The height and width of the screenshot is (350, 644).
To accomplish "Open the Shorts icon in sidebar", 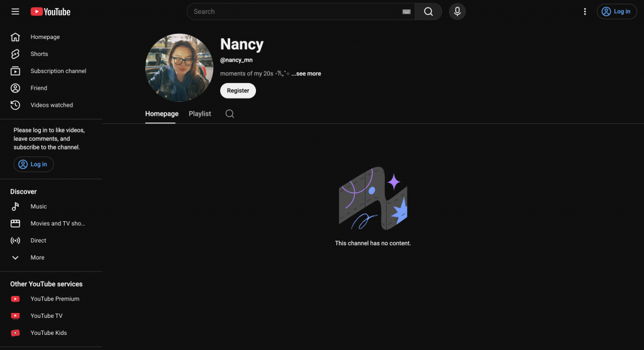I will [15, 54].
